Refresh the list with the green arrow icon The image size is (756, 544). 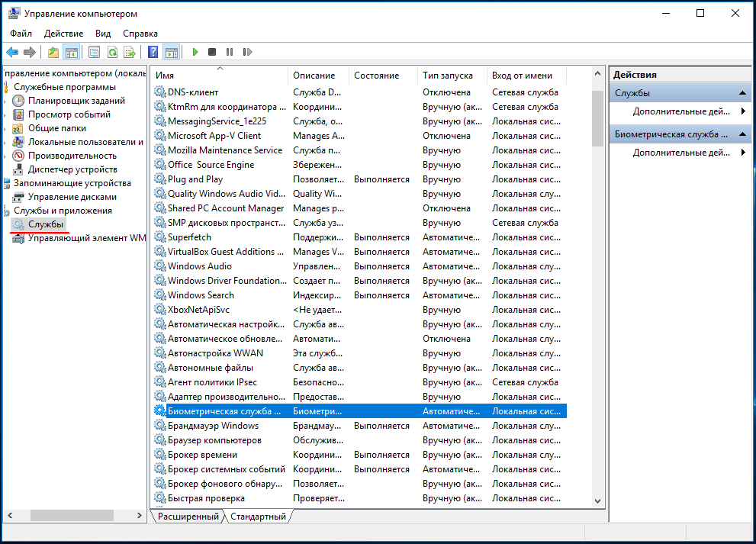tap(112, 52)
